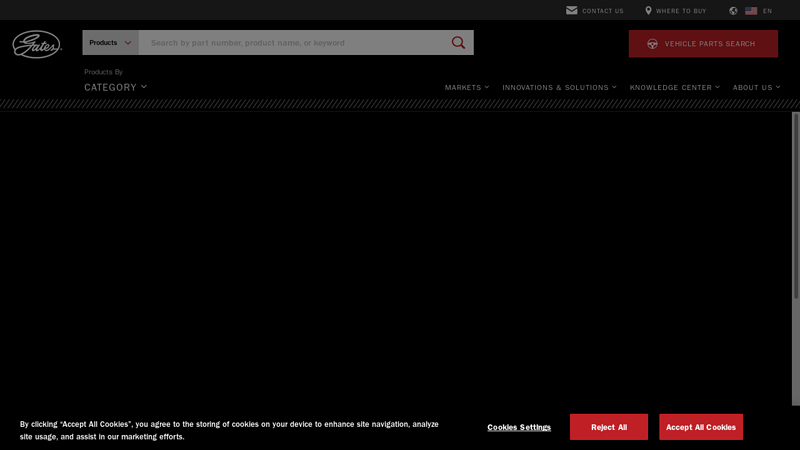Viewport: 800px width, 450px height.
Task: Open the About Us menu
Action: [756, 88]
